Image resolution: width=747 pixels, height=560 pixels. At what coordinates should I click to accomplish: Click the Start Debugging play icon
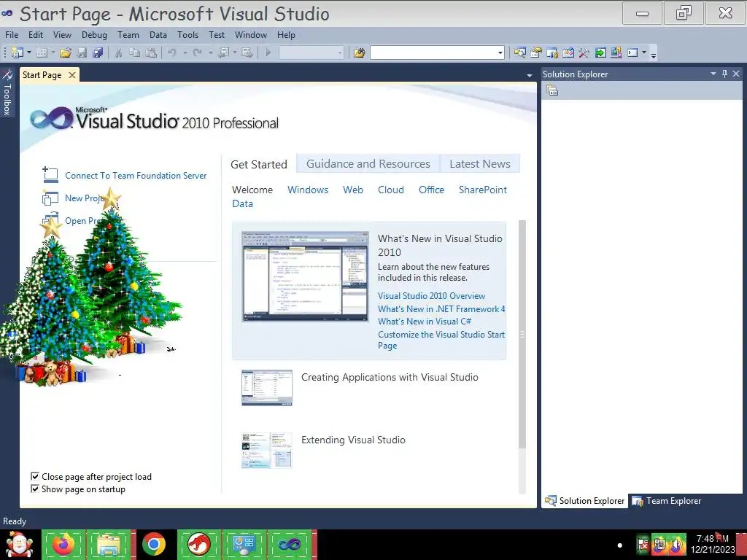click(x=268, y=52)
